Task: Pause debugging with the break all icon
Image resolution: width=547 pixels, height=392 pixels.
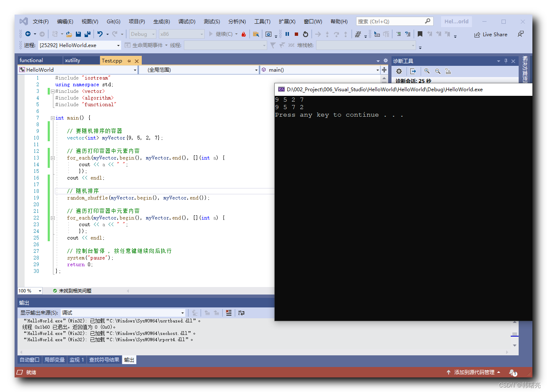Action: click(x=287, y=34)
